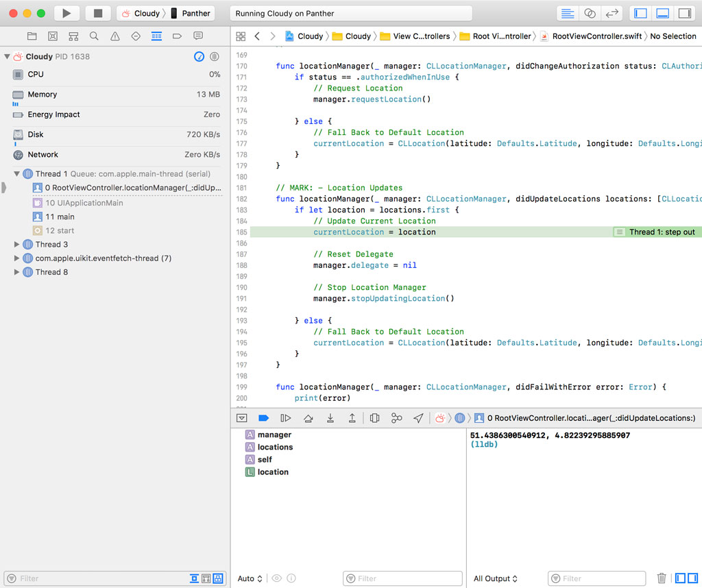Switch to the Project navigator tab
The width and height of the screenshot is (702, 588).
[32, 36]
